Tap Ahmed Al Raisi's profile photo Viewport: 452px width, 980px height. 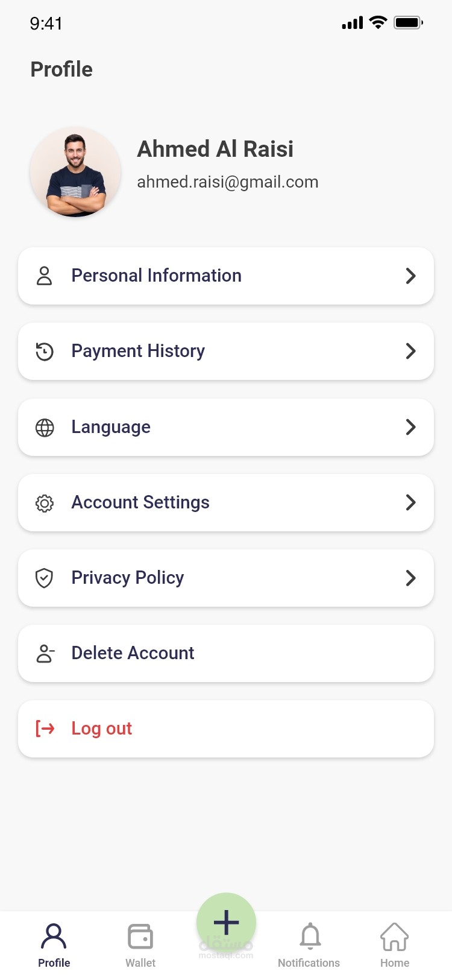[x=76, y=172]
